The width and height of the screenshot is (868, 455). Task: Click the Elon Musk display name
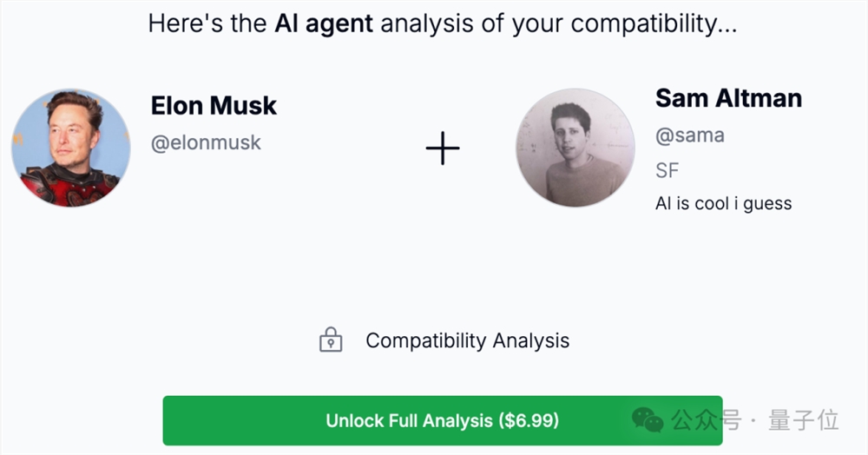pos(214,106)
